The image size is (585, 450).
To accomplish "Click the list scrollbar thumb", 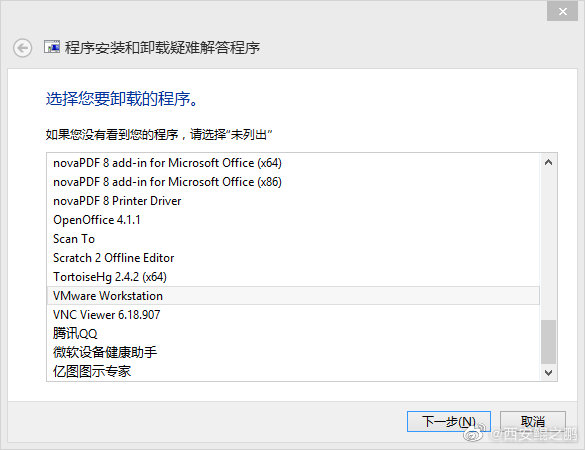I will coord(548,341).
